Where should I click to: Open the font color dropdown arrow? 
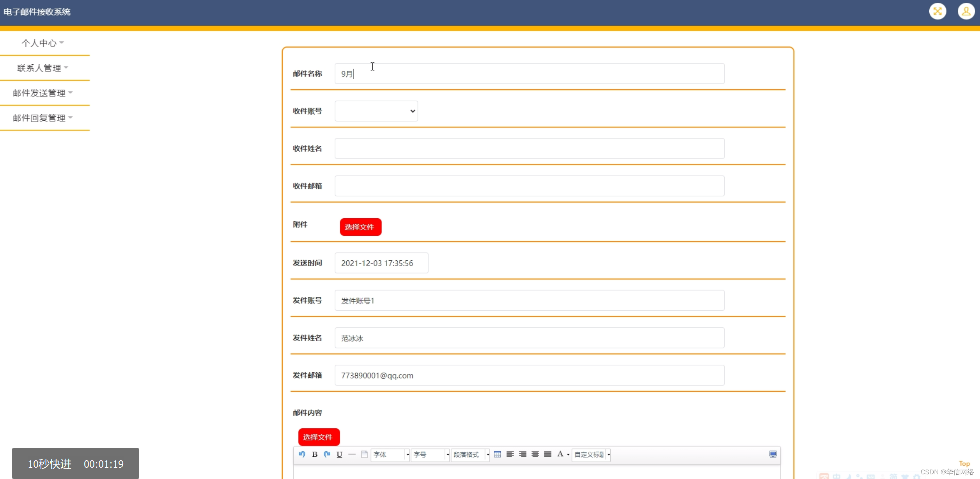pos(568,454)
